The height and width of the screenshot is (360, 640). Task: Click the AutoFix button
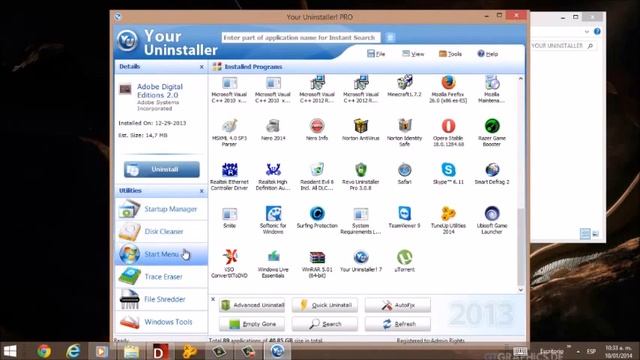(398, 305)
